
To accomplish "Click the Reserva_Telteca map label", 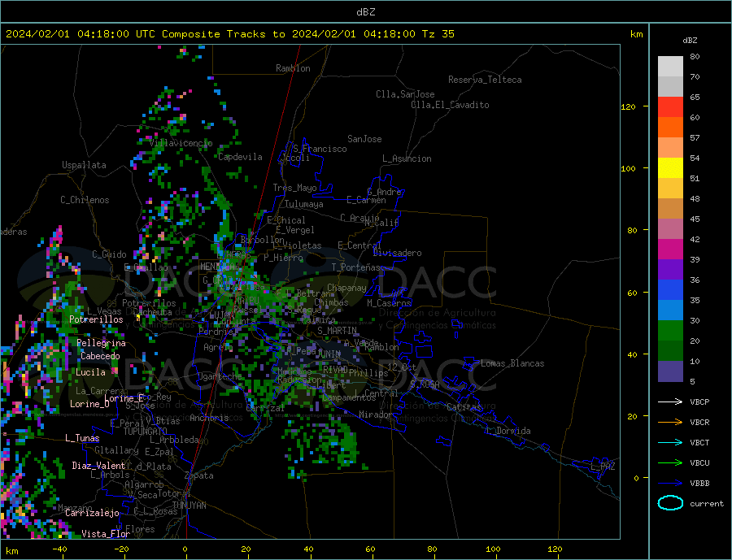I will tap(485, 80).
